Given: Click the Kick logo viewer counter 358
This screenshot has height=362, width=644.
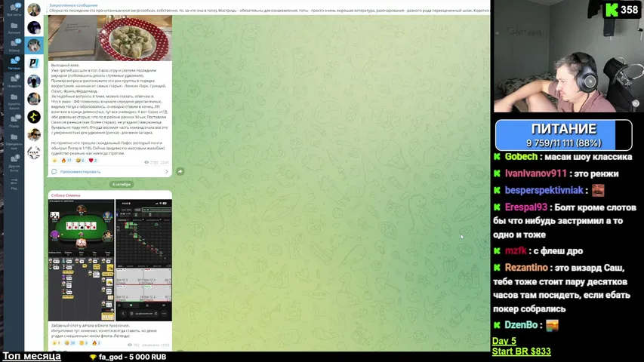Looking at the screenshot, I should click(x=622, y=10).
